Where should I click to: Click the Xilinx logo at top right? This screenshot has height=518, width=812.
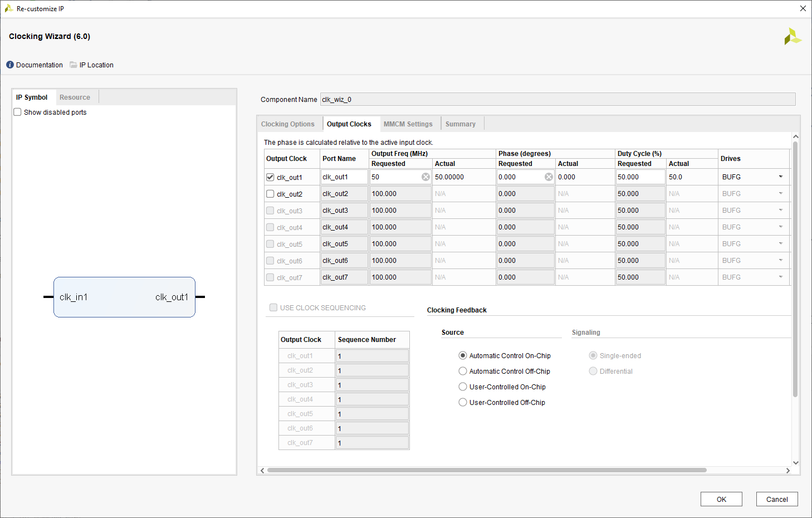pyautogui.click(x=793, y=36)
